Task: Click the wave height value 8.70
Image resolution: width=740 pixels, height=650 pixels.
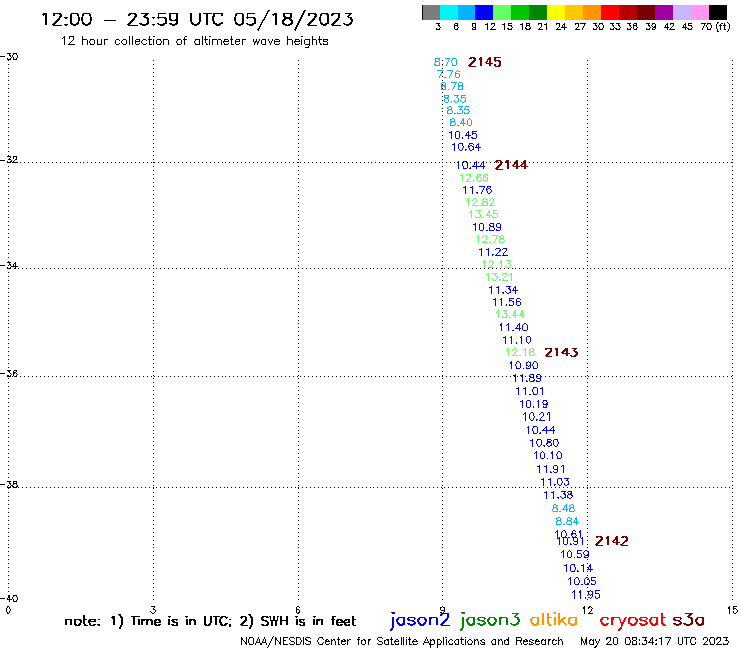Action: tap(446, 62)
